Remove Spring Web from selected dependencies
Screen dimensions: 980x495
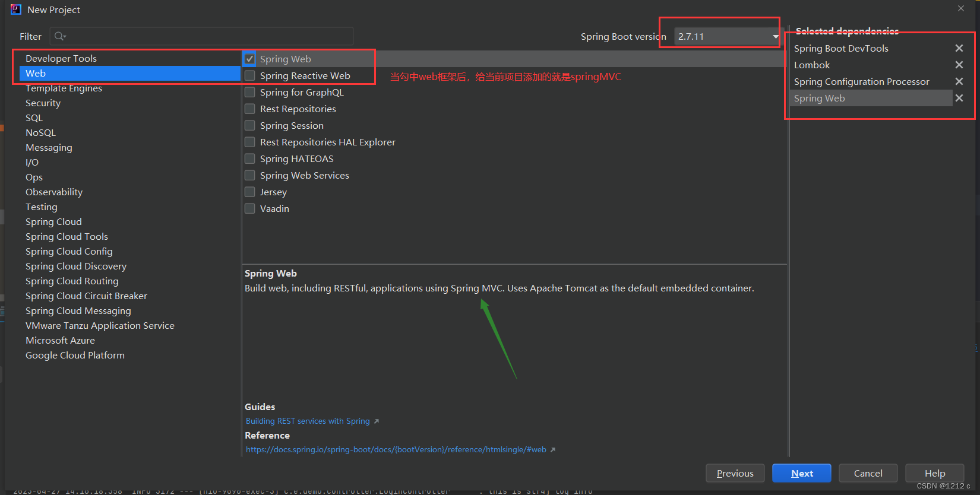pyautogui.click(x=959, y=98)
